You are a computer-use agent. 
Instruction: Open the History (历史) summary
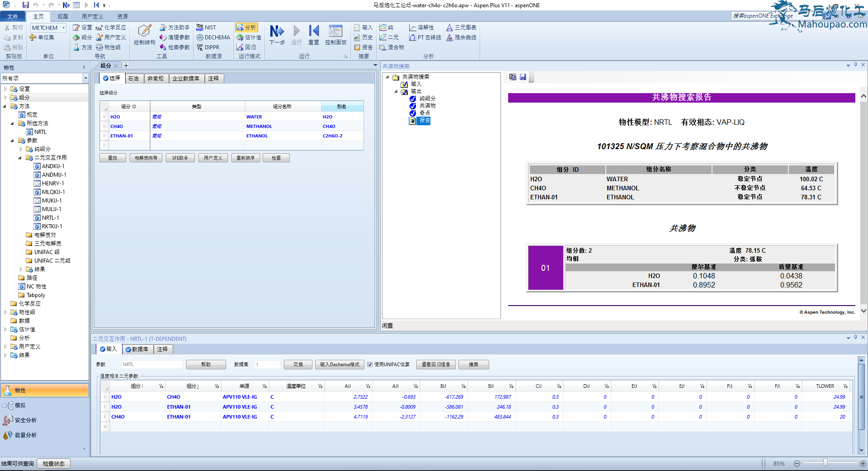[x=363, y=38]
